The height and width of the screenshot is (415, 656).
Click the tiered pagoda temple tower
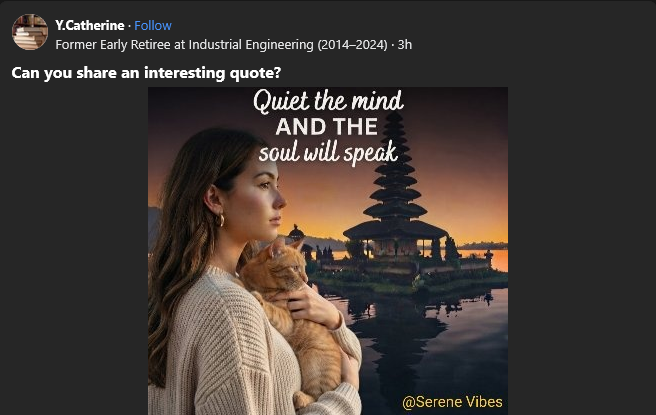395,176
